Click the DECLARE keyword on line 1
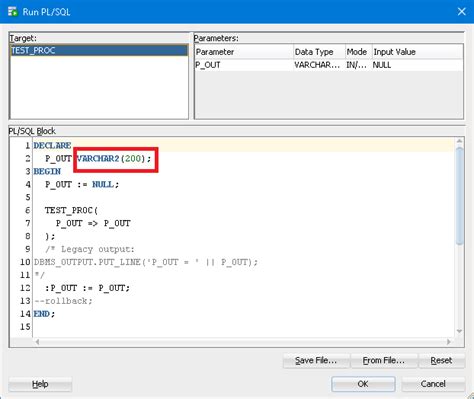The height and width of the screenshot is (399, 474). pyautogui.click(x=52, y=146)
